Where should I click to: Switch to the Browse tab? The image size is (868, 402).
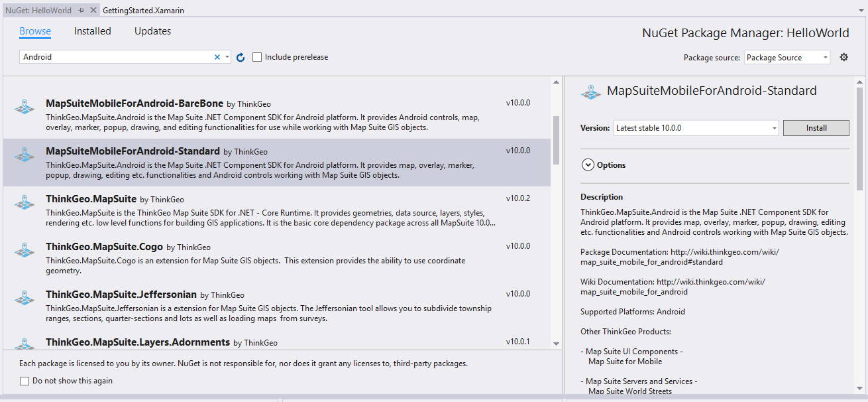pyautogui.click(x=35, y=31)
